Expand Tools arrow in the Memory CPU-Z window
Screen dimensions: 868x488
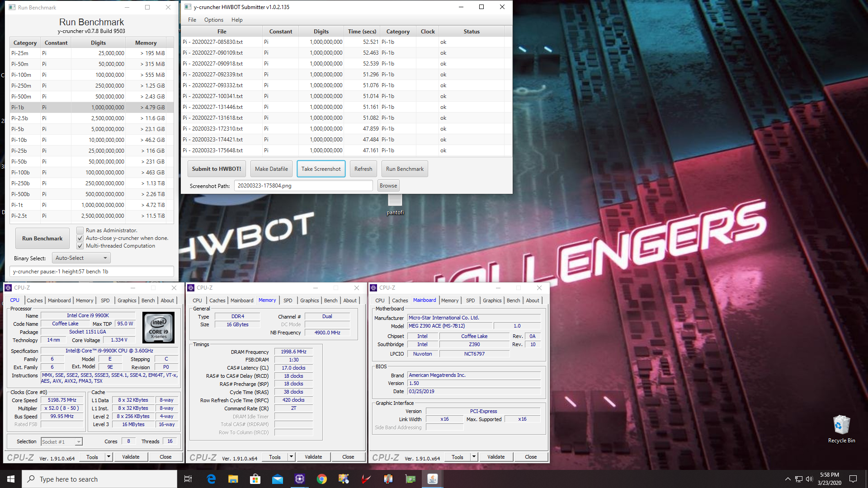(x=291, y=457)
